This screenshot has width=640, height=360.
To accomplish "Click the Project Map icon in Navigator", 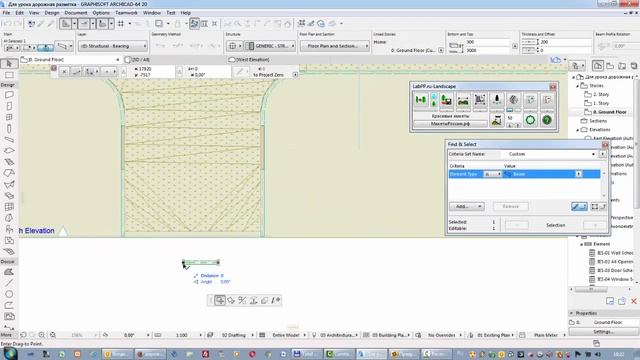I will point(598,65).
